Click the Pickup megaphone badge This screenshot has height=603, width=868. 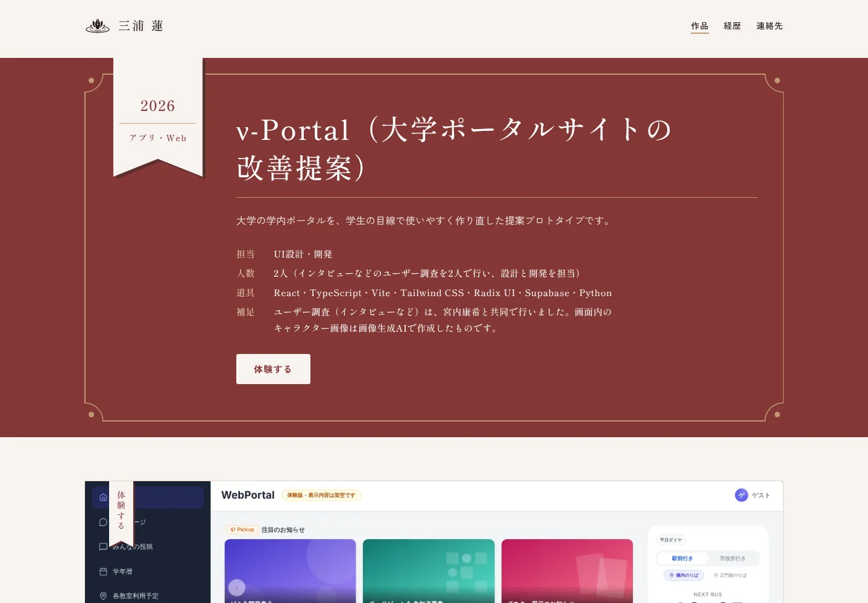[242, 529]
